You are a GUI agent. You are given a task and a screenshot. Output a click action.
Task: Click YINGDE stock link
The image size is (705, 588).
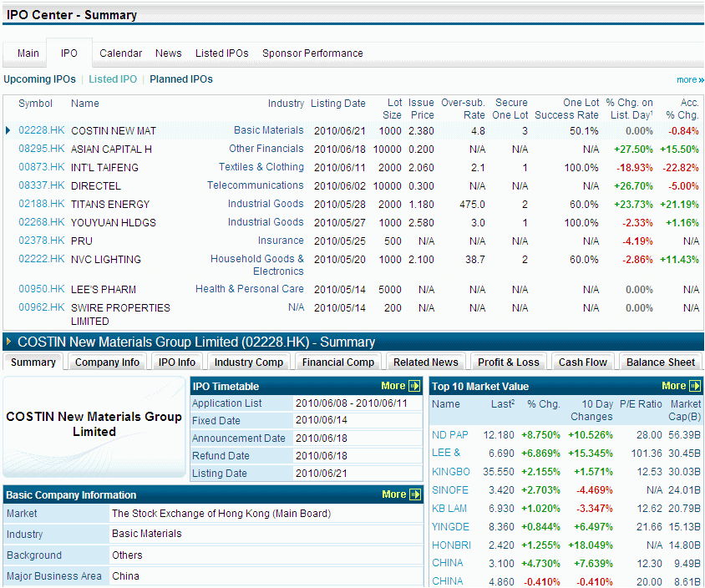450,527
